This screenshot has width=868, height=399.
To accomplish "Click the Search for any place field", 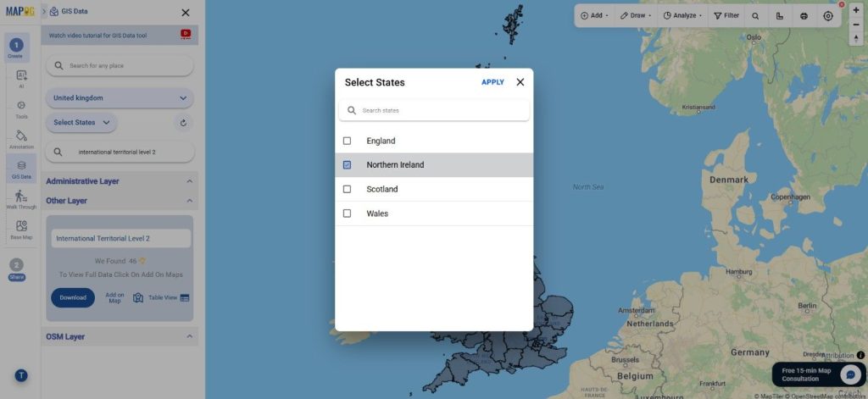I will click(120, 65).
